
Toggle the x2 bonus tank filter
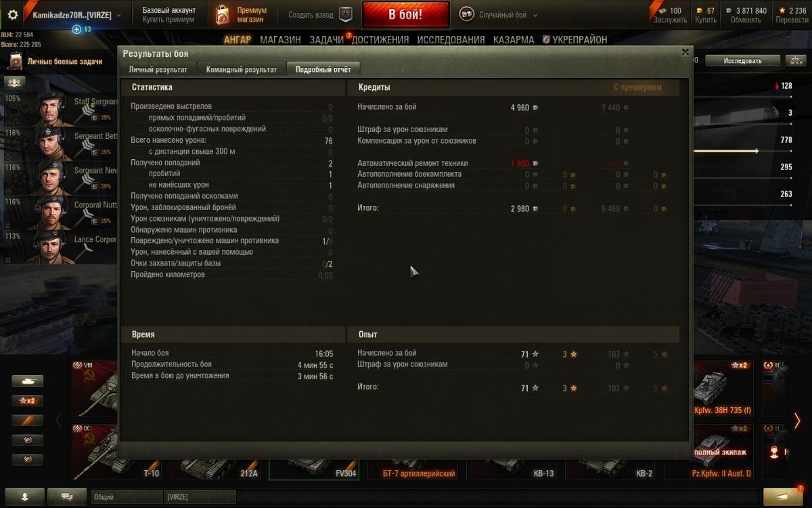[27, 401]
